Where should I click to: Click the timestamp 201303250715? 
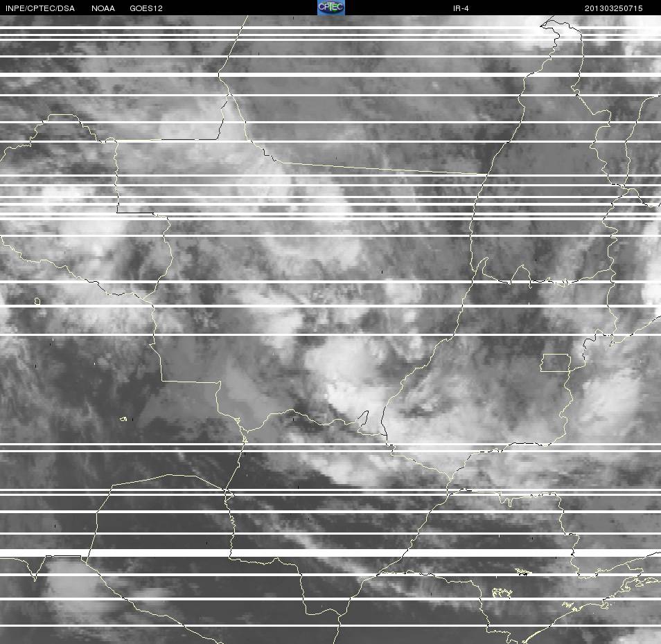[613, 8]
